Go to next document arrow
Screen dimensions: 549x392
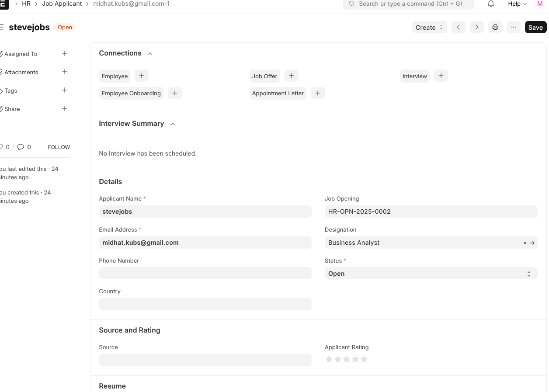pos(477,27)
